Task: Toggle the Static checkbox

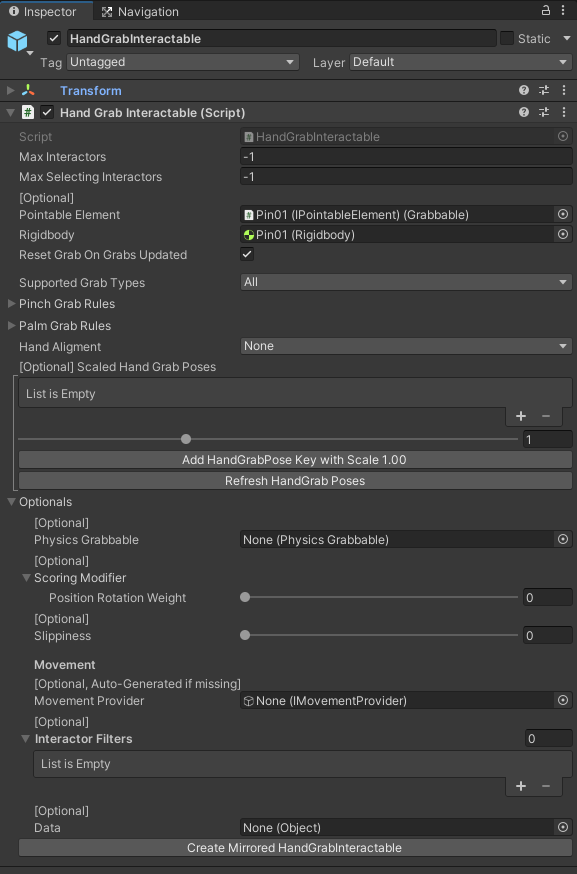Action: pos(507,38)
